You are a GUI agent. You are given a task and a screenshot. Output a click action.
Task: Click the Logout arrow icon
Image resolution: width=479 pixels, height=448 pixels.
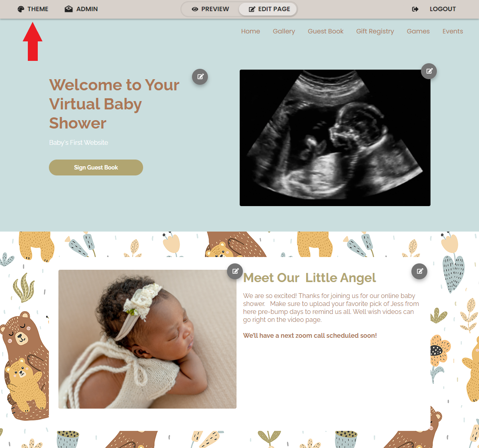[415, 9]
